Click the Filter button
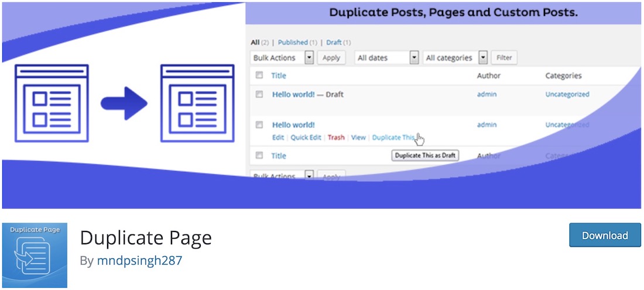This screenshot has height=290, width=644. [504, 58]
